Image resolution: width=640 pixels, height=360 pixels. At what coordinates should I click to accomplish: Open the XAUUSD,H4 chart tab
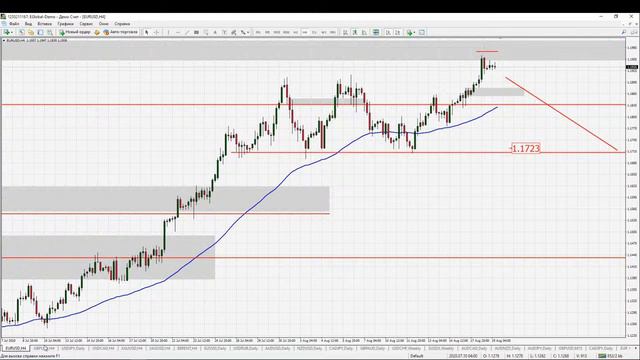[x=131, y=349]
